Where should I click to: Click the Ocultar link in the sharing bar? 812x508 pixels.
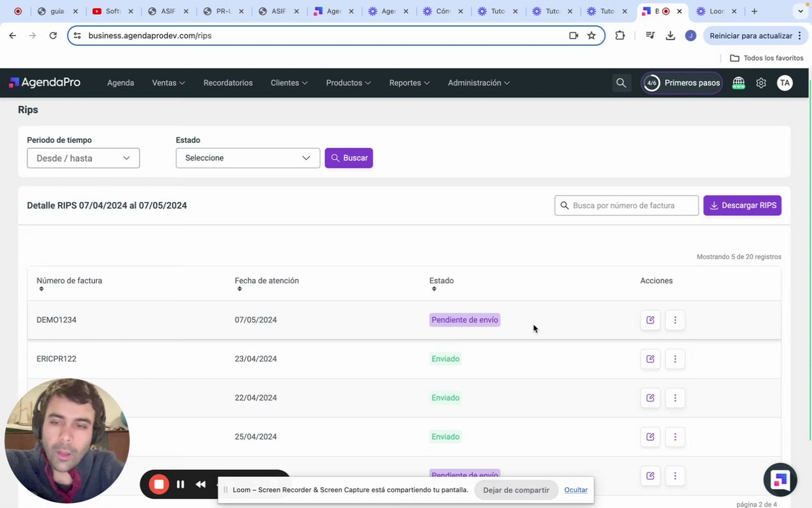(x=576, y=490)
